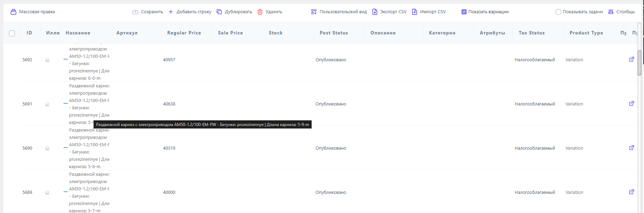The height and width of the screenshot is (213, 644).
Task: Click the vertical table scrollbar thumb
Action: click(x=639, y=63)
